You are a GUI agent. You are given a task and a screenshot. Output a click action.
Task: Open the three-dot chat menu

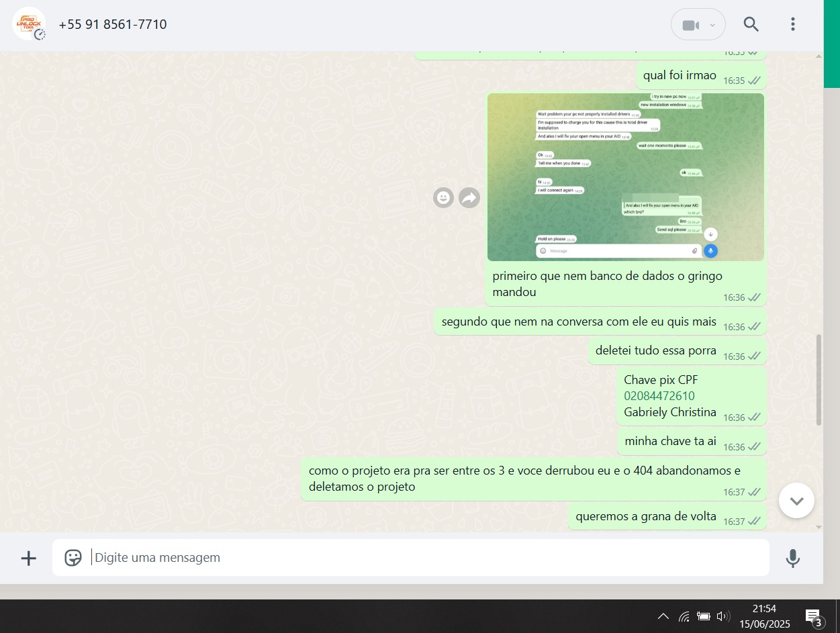(x=792, y=25)
